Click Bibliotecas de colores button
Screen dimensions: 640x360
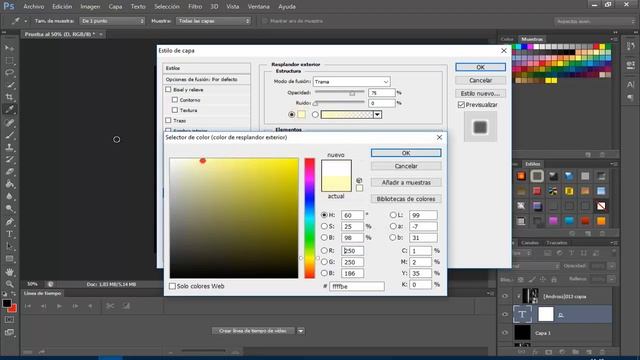point(406,199)
